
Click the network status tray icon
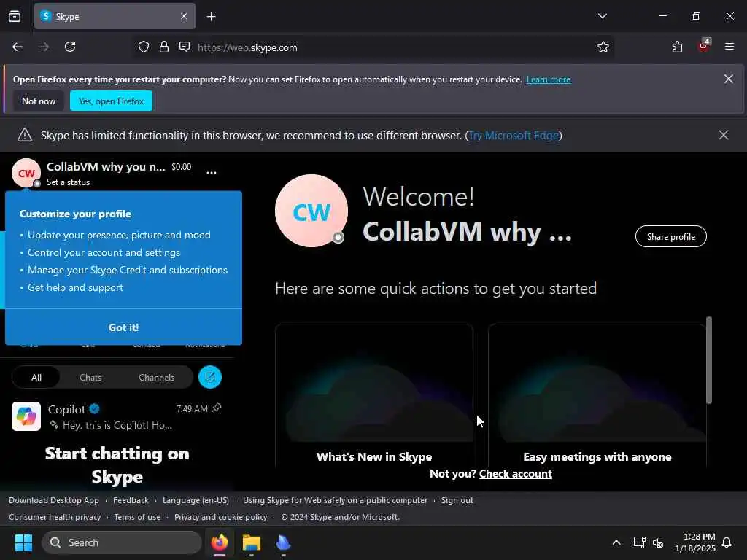(x=639, y=542)
